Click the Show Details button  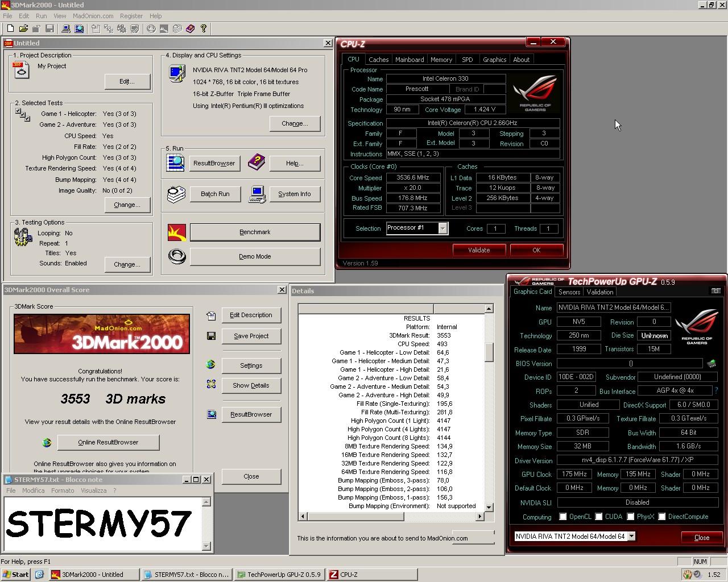point(251,385)
